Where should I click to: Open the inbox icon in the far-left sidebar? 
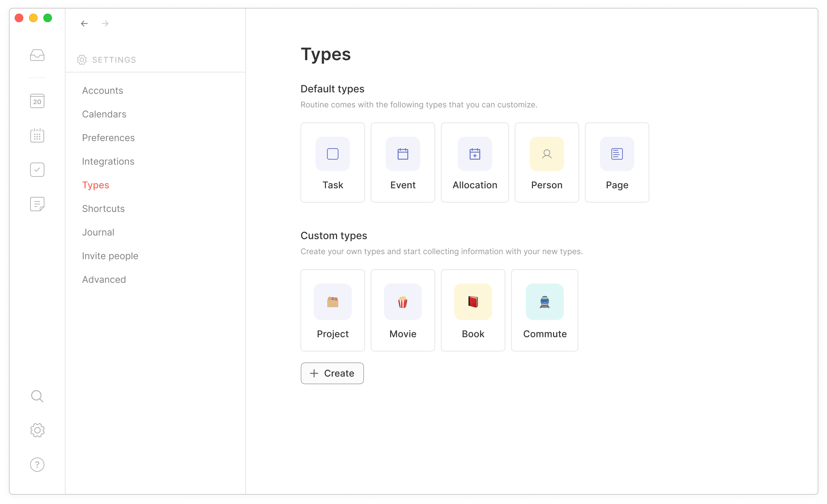37,55
